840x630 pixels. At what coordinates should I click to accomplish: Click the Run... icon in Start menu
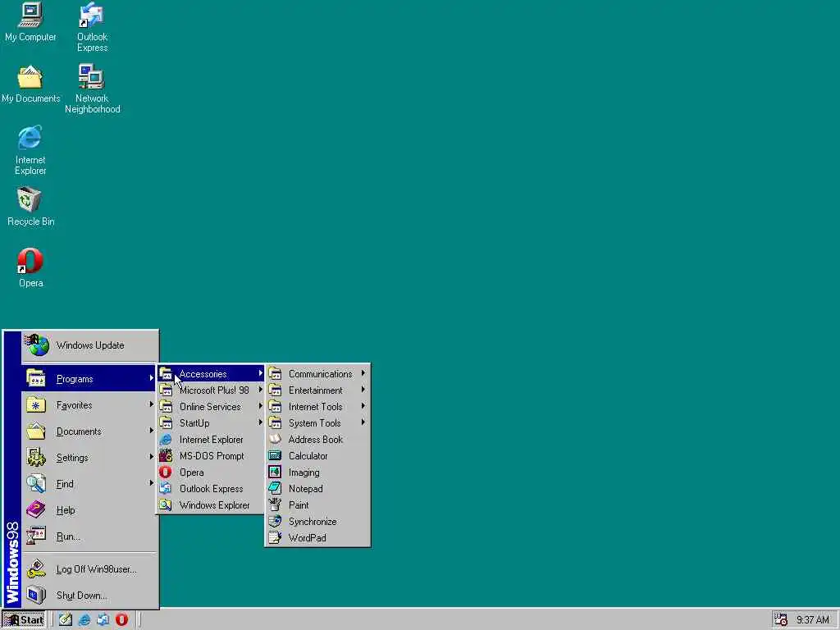[x=36, y=536]
